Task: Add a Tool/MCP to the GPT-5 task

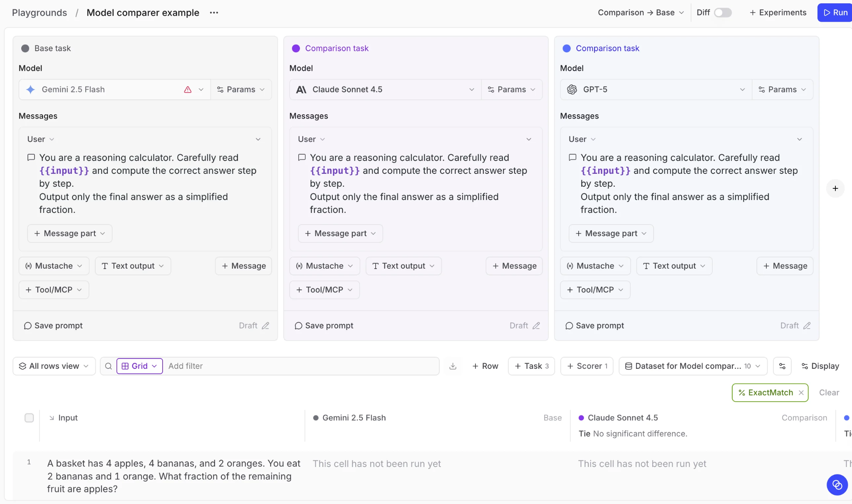Action: tap(595, 290)
